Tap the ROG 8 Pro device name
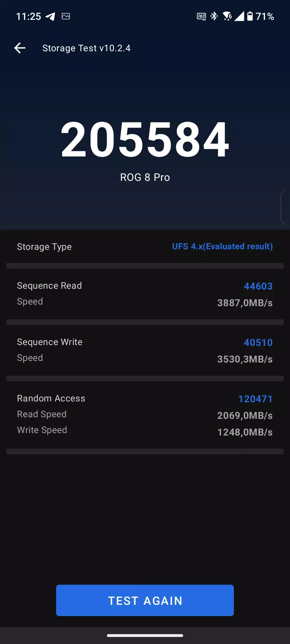This screenshot has width=290, height=644. [145, 177]
